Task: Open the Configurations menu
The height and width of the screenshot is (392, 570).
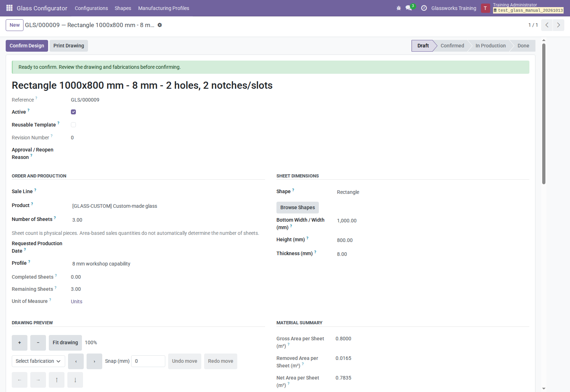Action: 91,8
